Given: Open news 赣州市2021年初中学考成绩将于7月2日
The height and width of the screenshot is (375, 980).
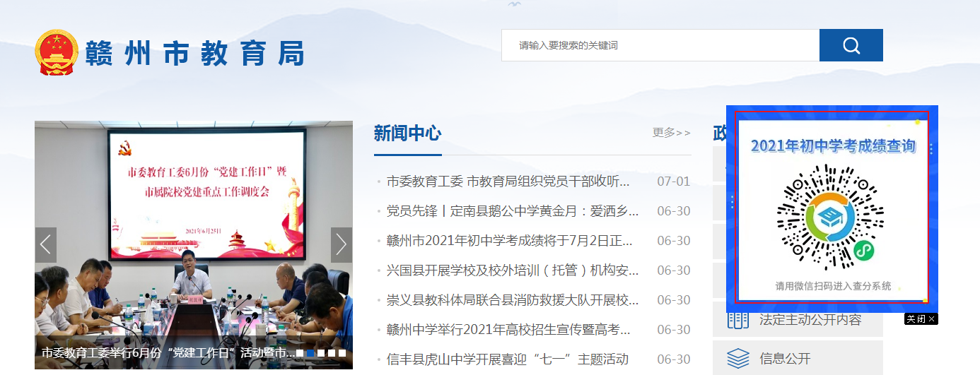Looking at the screenshot, I should pos(510,241).
